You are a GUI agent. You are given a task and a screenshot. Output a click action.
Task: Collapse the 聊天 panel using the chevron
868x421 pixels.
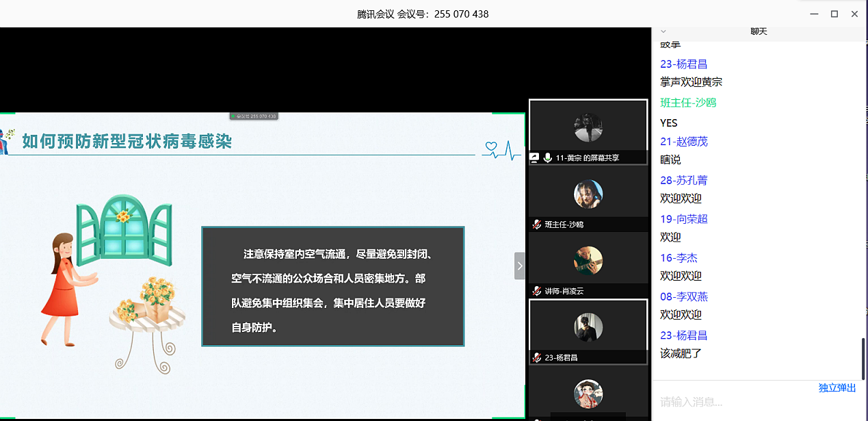coord(663,31)
